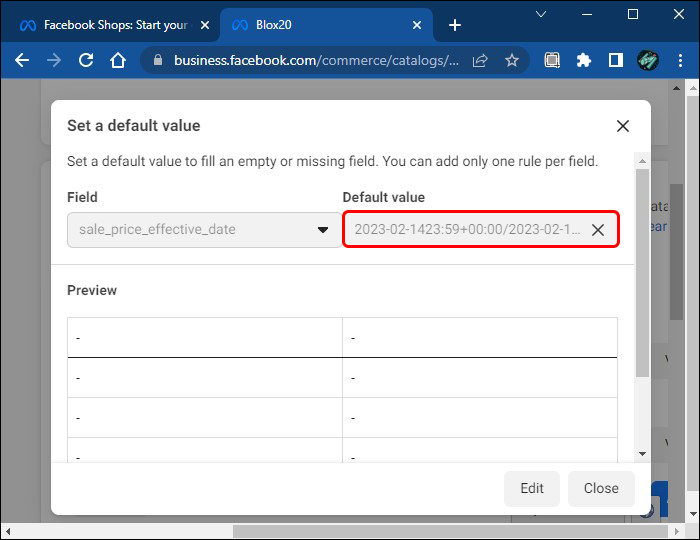
Task: Click the site lock icon in address bar
Action: click(x=157, y=60)
